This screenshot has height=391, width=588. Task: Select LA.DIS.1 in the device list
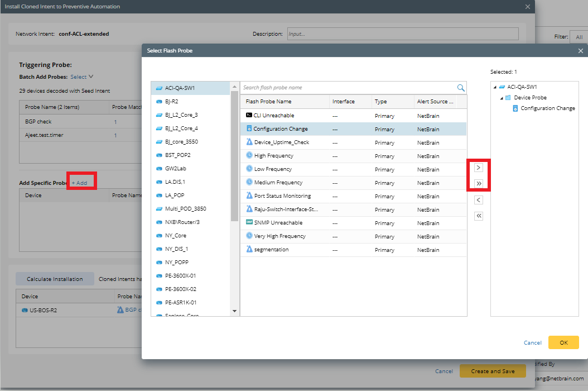(190, 182)
